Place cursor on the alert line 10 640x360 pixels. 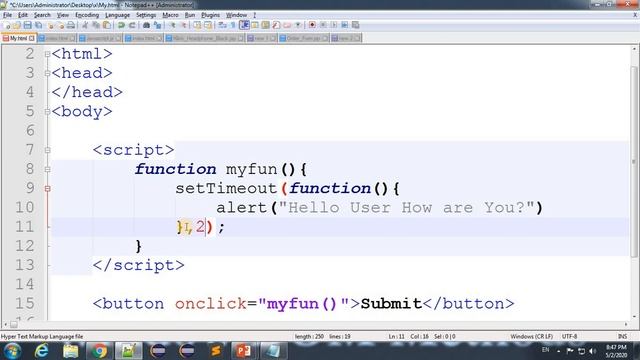(380, 208)
